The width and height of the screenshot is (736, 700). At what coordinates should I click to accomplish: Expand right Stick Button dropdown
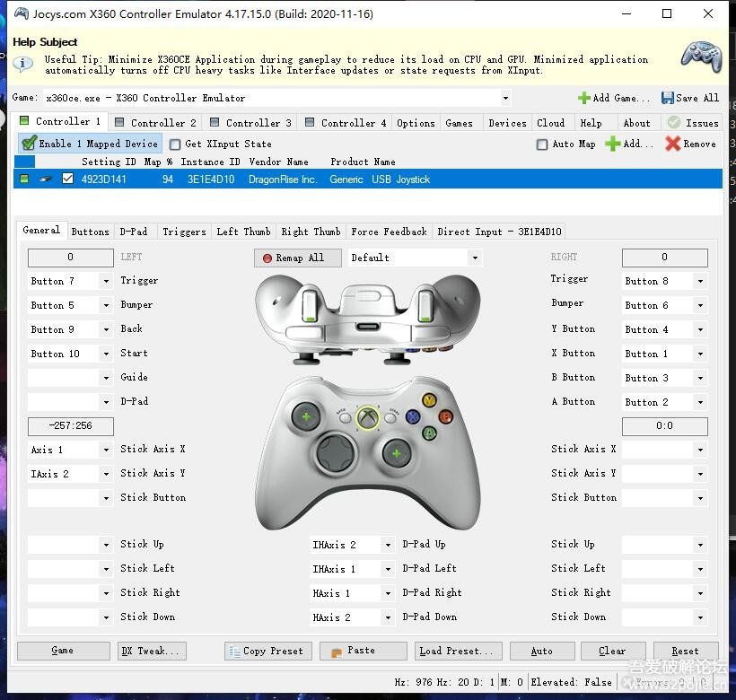[x=700, y=498]
